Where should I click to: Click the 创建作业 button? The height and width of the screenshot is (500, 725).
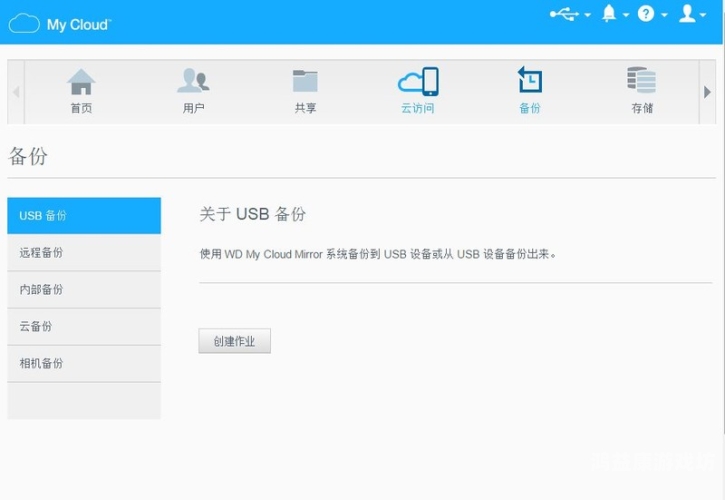234,341
